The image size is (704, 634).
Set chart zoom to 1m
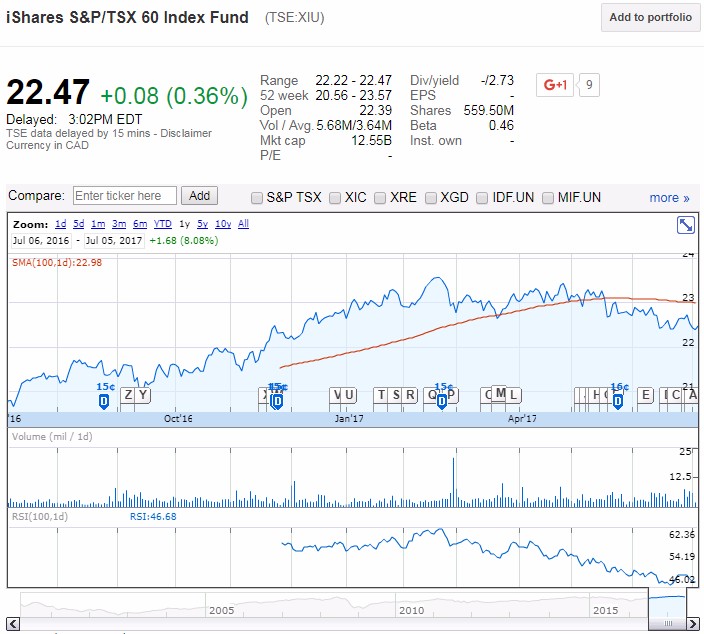98,224
